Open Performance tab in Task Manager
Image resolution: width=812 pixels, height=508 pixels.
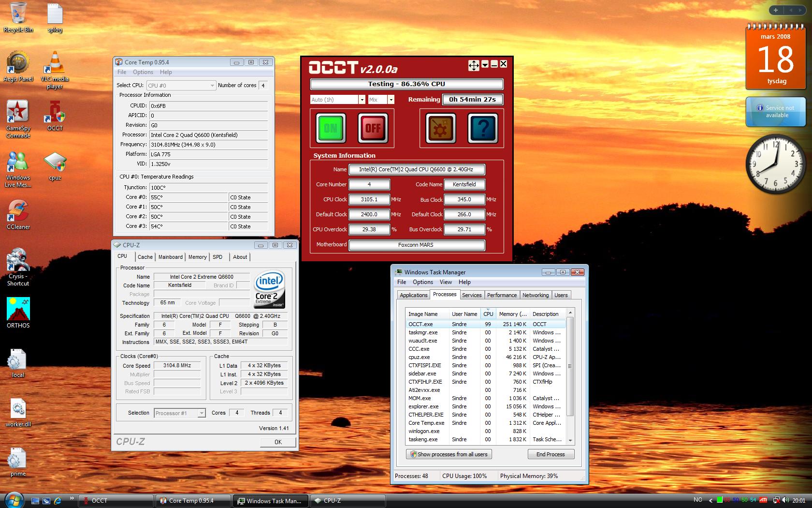click(x=502, y=295)
